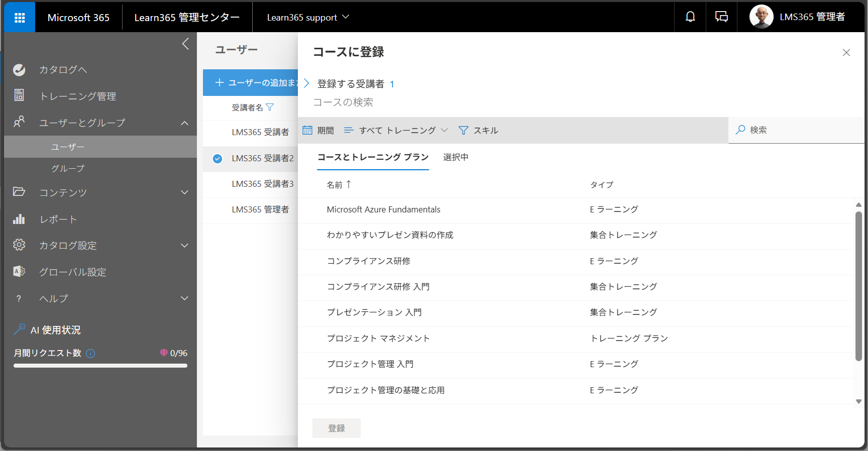Click the カタログ設定 gear icon
The image size is (868, 451).
[19, 245]
